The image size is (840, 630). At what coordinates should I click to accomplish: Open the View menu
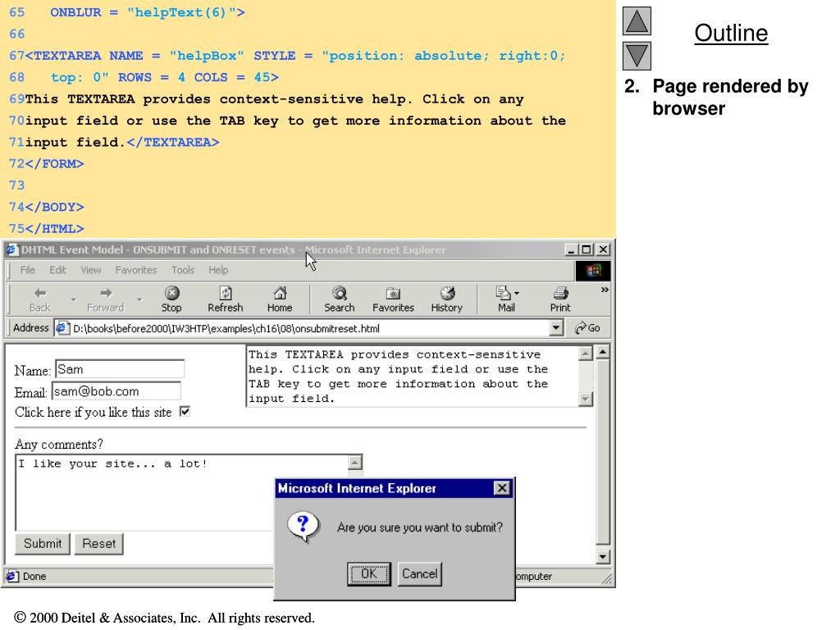90,270
